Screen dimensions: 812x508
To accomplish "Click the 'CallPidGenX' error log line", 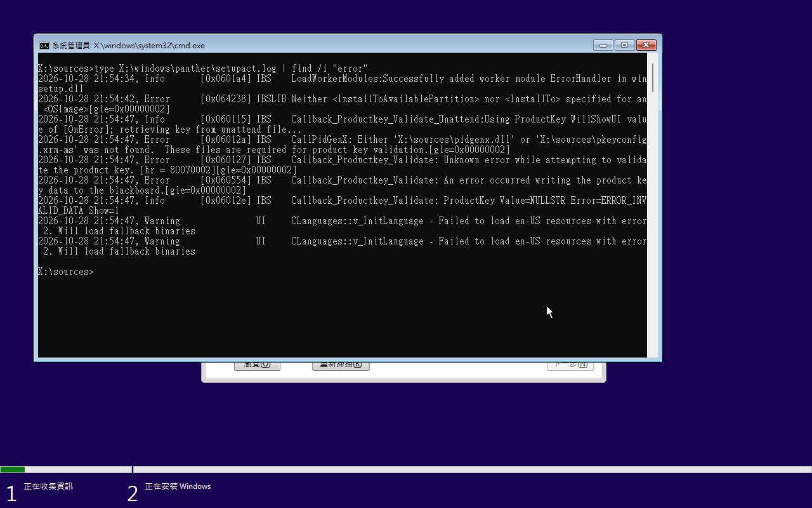I will [x=343, y=145].
